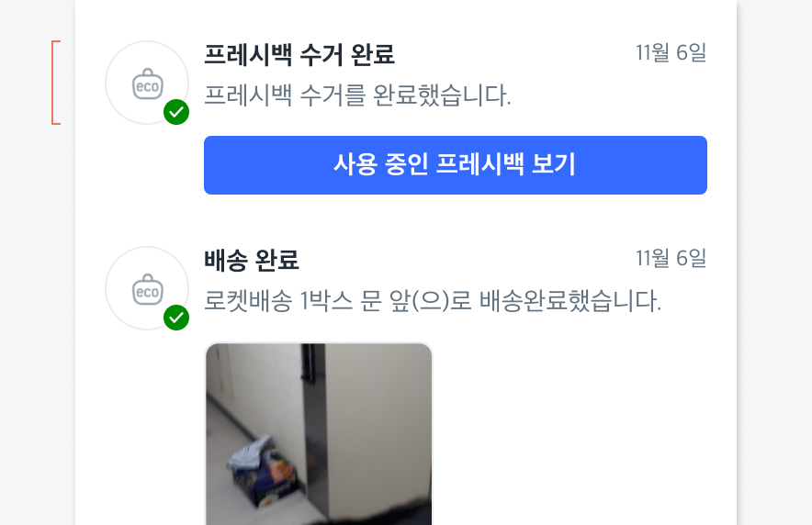
Task: Click the eco bag icon beside 프레시백 수거 완료
Action: point(148,84)
